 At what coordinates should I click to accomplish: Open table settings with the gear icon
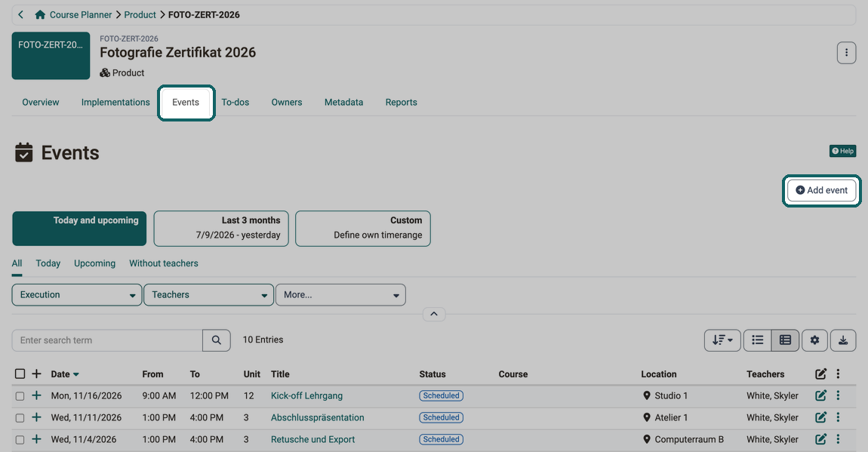[814, 340]
